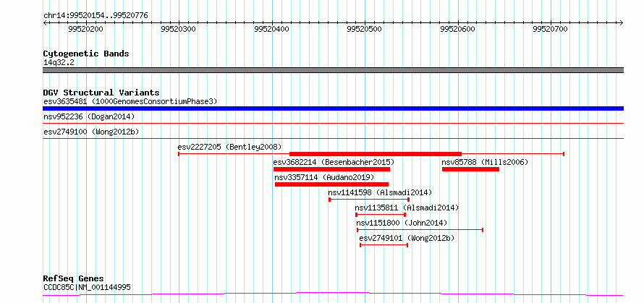The width and height of the screenshot is (644, 303).
Task: Click the Cytogenetic Bands track title
Action: coord(86,54)
